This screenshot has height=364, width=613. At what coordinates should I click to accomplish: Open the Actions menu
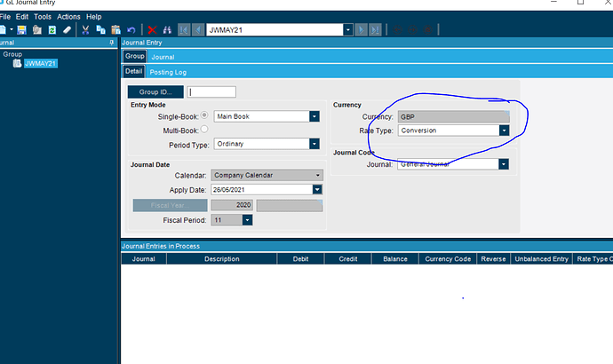click(x=68, y=17)
